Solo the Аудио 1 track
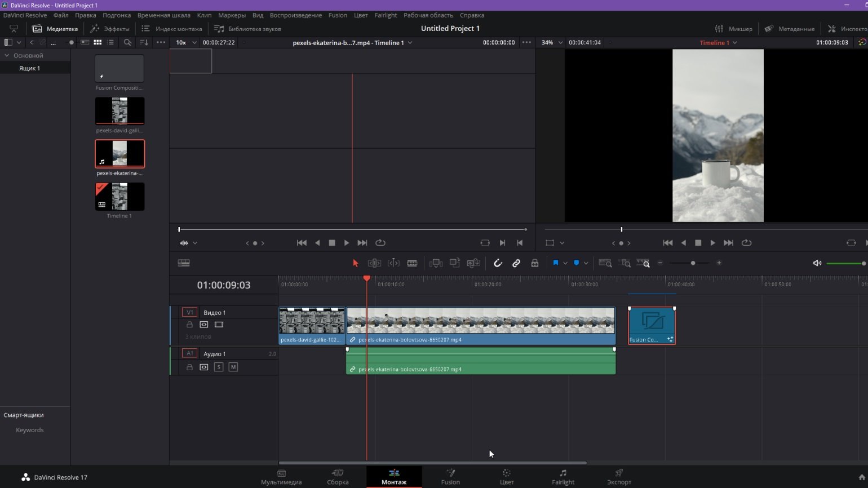The height and width of the screenshot is (488, 868). pos(219,367)
